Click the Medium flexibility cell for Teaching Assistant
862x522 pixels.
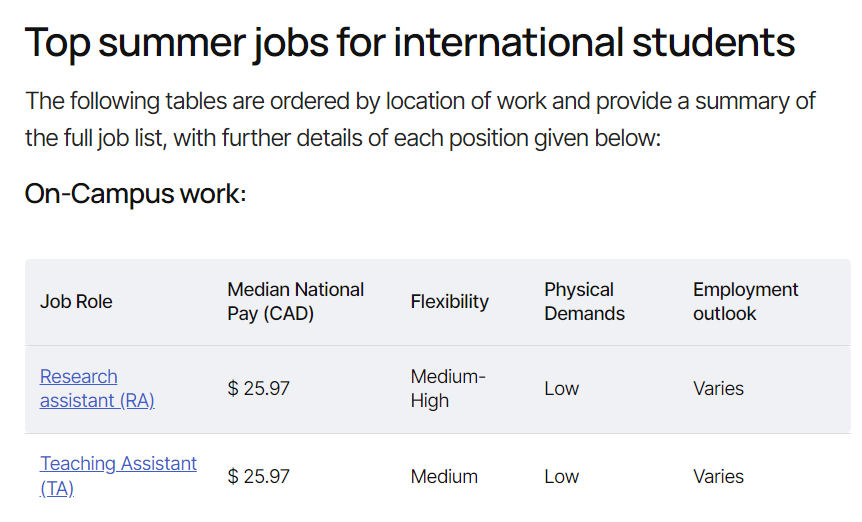click(x=444, y=476)
